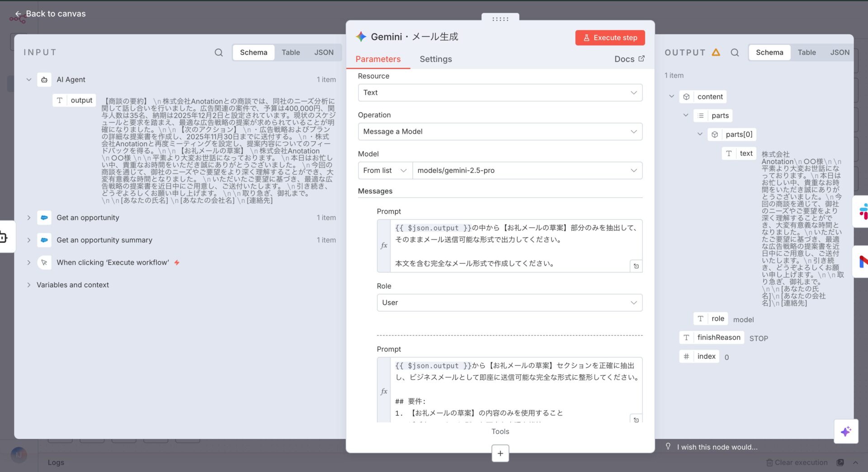The height and width of the screenshot is (472, 868).
Task: Switch input view to Table
Action: click(x=290, y=52)
